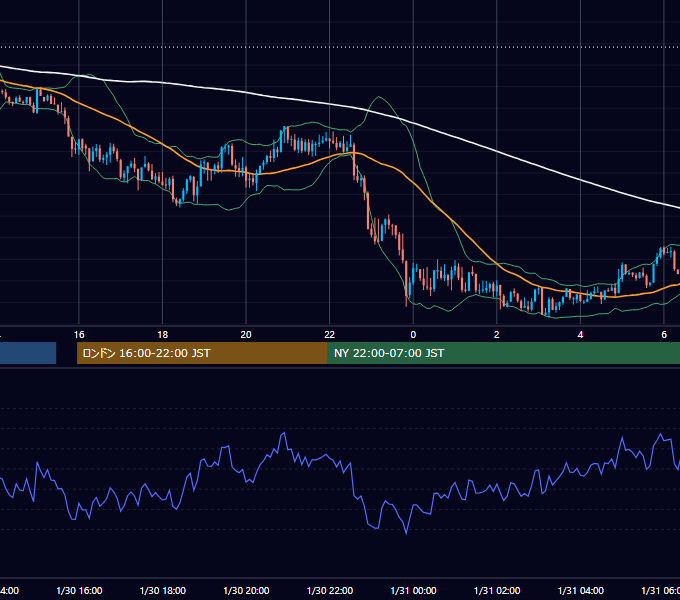Click the blue session bar left of ロンドン
The width and height of the screenshot is (680, 600).
pos(28,353)
